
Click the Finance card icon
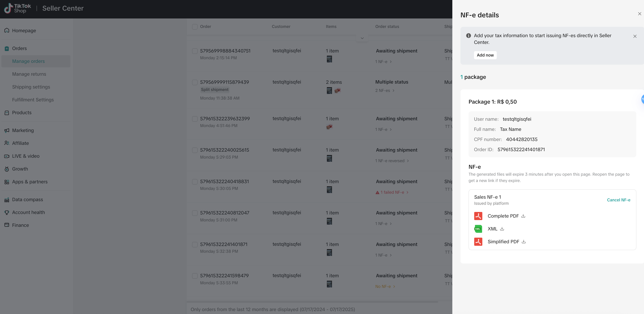[7, 225]
